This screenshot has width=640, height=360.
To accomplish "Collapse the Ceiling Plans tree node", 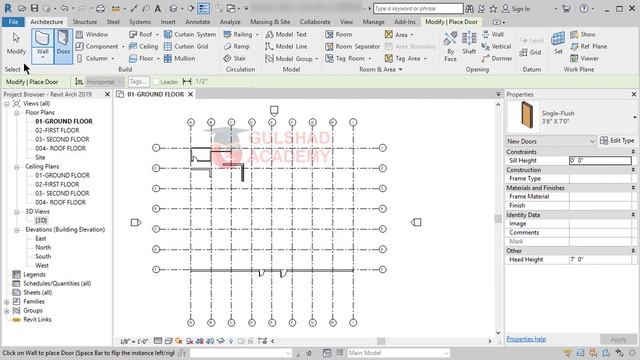I will pyautogui.click(x=17, y=167).
